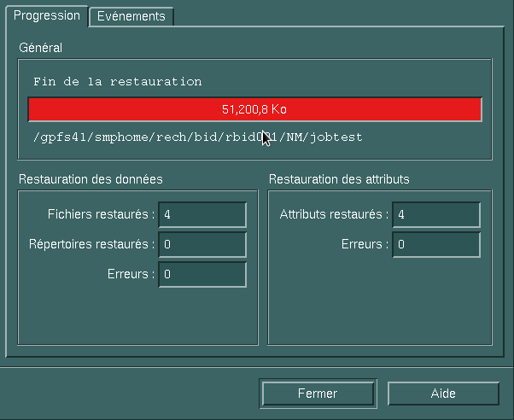Click the Erreurs field under Restauration des données
This screenshot has width=514, height=420.
click(x=203, y=274)
